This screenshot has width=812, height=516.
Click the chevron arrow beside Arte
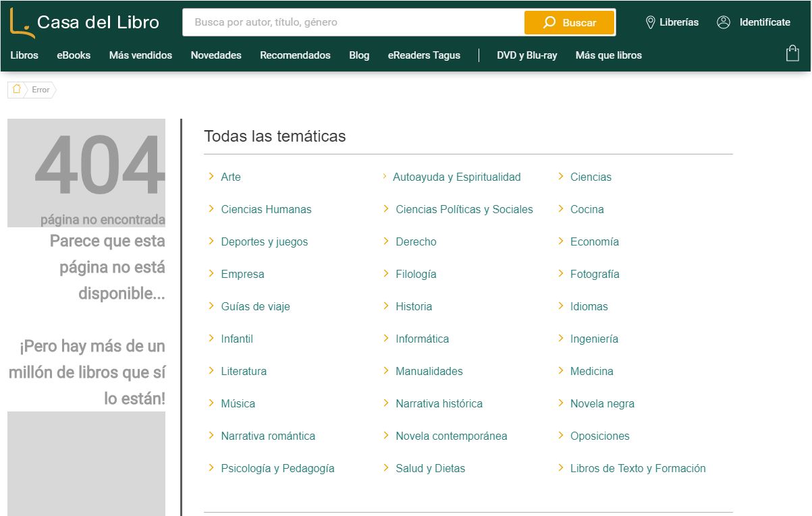click(x=211, y=177)
